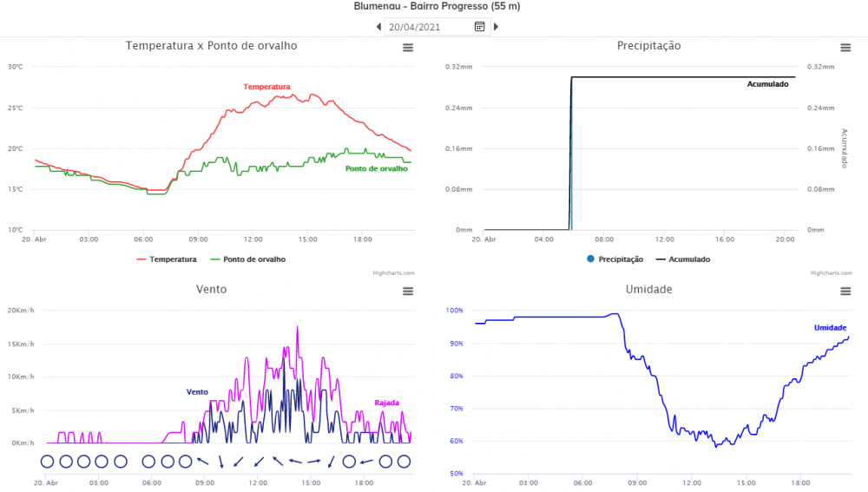868x492 pixels.
Task: Go to previous day with left arrow
Action: point(378,27)
